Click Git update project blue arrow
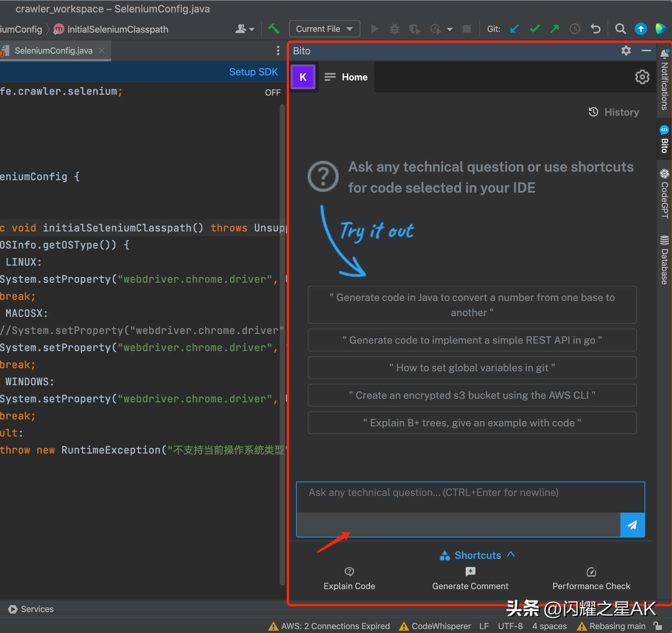Viewport: 672px width, 633px height. tap(514, 29)
